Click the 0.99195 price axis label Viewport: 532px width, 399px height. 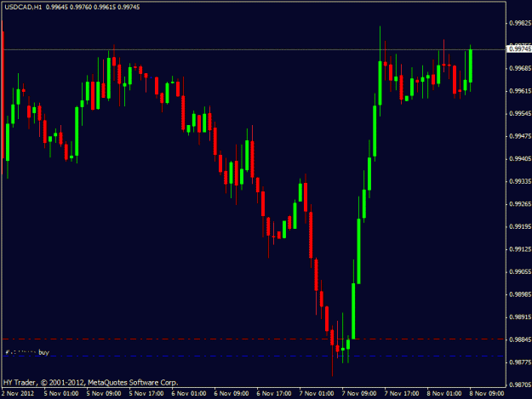point(520,227)
